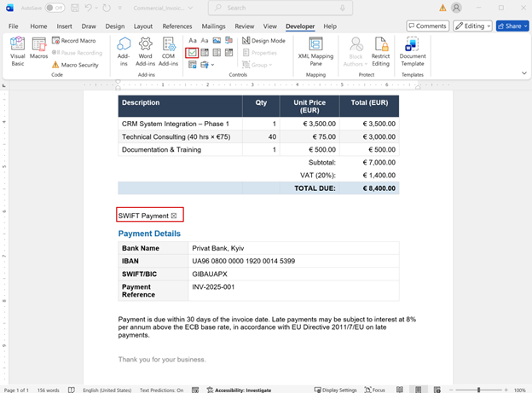532x393 pixels.
Task: Open the Visual Basic editor
Action: 17,51
